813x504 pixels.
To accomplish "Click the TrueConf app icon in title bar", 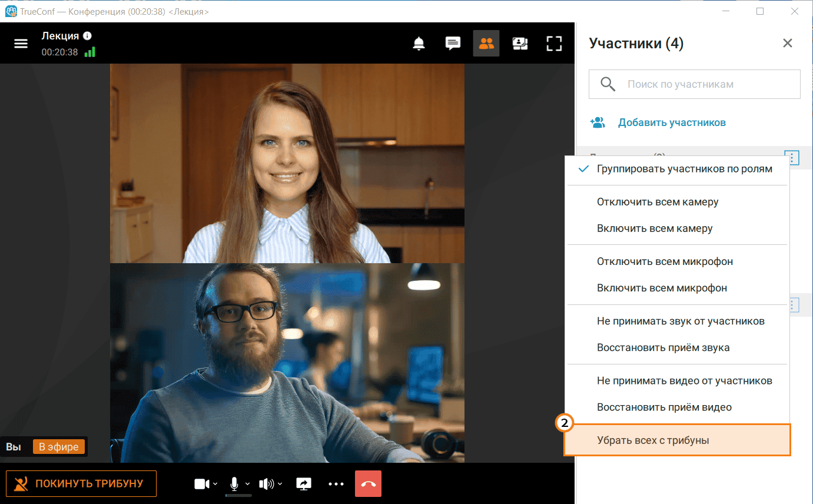I will (10, 11).
